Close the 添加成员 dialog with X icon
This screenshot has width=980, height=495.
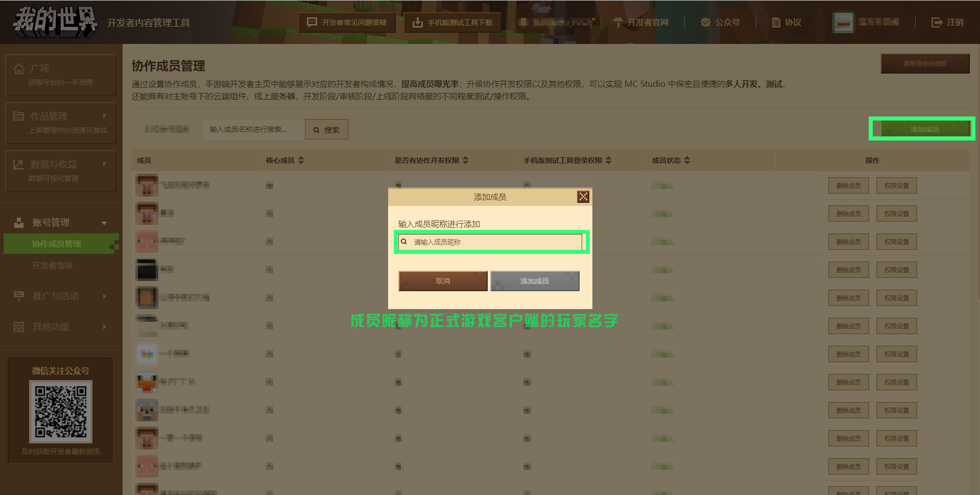point(583,197)
